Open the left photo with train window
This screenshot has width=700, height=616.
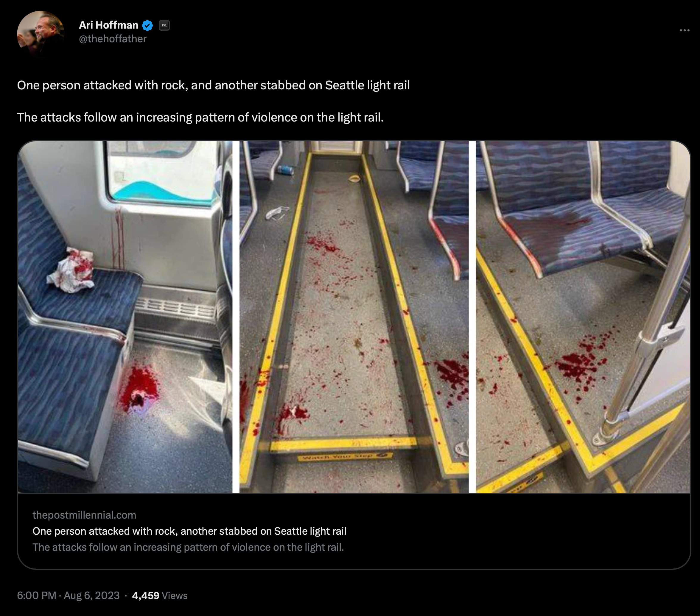pyautogui.click(x=125, y=317)
